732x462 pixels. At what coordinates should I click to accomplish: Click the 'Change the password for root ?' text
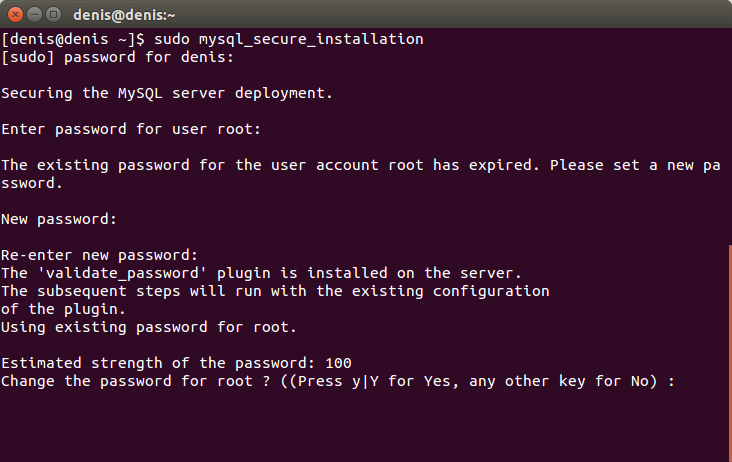130,381
